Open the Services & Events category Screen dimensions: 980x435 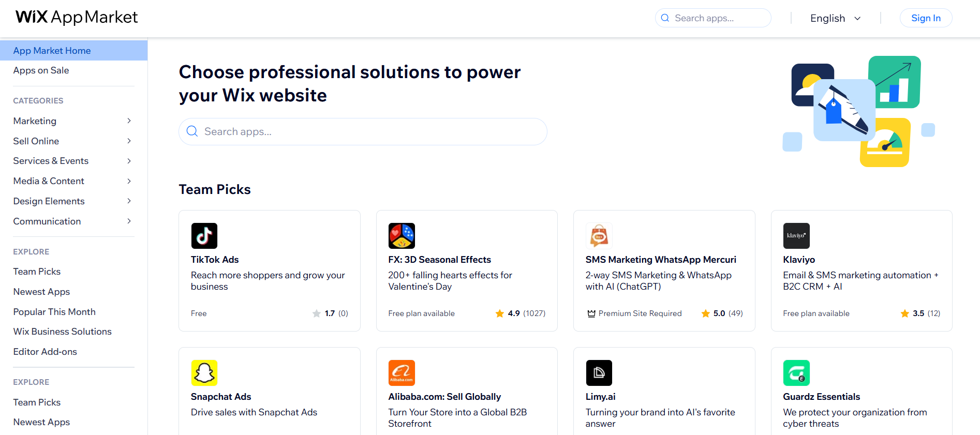(51, 161)
